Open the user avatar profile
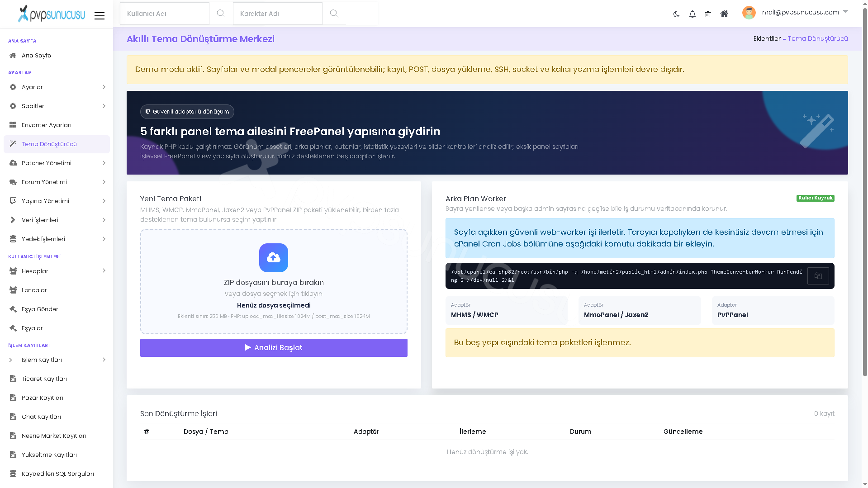868x488 pixels. tap(749, 13)
